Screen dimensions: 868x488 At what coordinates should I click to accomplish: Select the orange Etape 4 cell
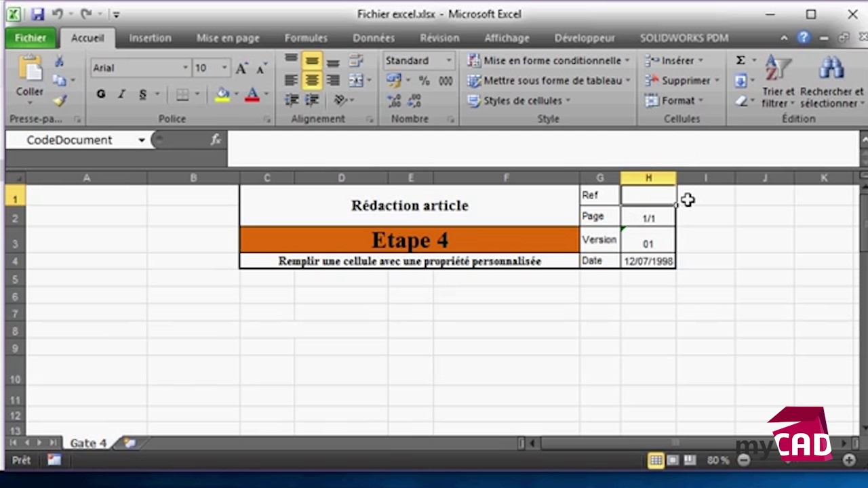coord(410,240)
